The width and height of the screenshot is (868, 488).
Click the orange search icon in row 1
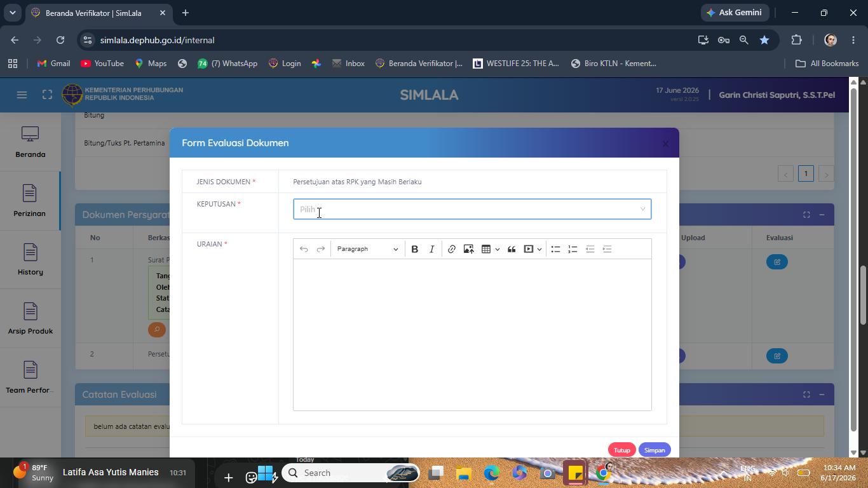tap(157, 329)
